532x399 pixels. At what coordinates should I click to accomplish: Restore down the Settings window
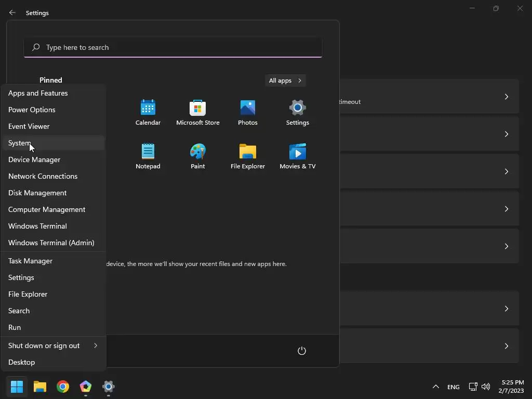pyautogui.click(x=496, y=8)
